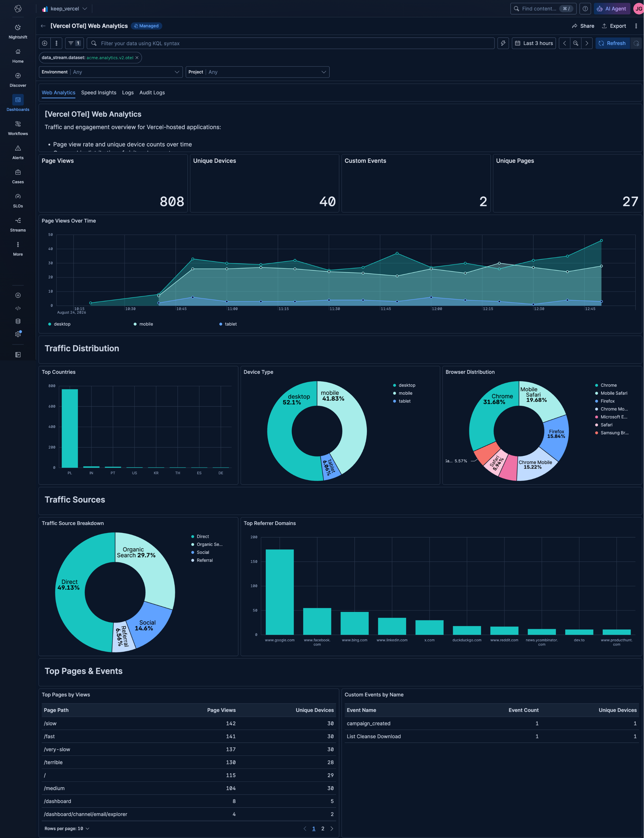Viewport: 644px width, 838px height.
Task: Click in Find content search field
Action: [x=543, y=8]
